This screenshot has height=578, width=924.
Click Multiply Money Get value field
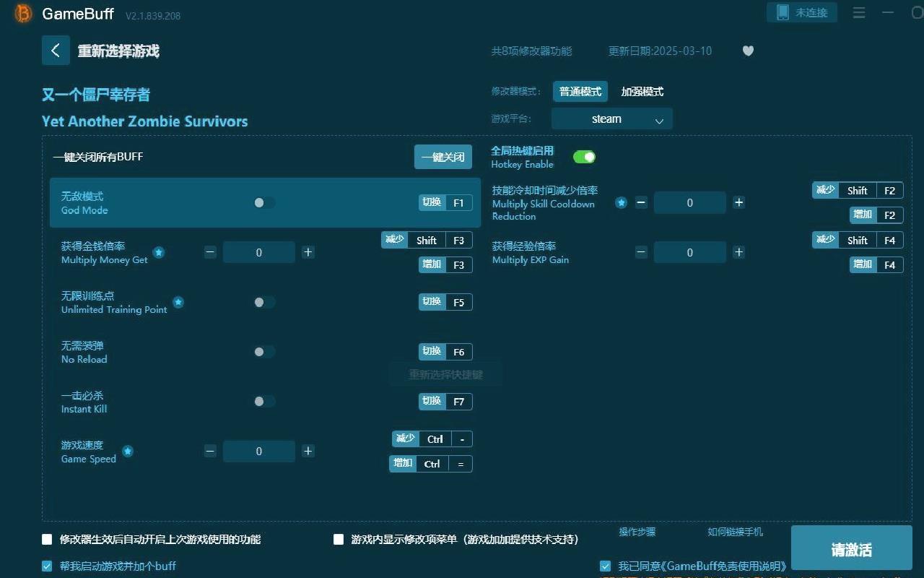[x=259, y=252]
